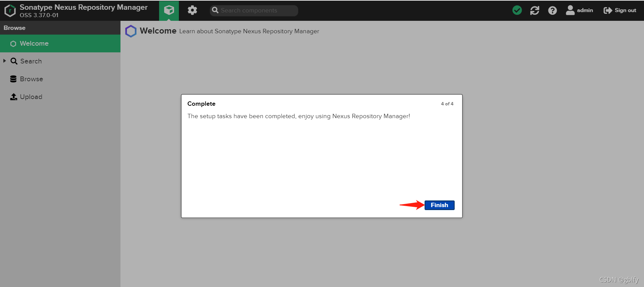644x287 pixels.
Task: Click the Browse database stack icon
Action: (13, 79)
